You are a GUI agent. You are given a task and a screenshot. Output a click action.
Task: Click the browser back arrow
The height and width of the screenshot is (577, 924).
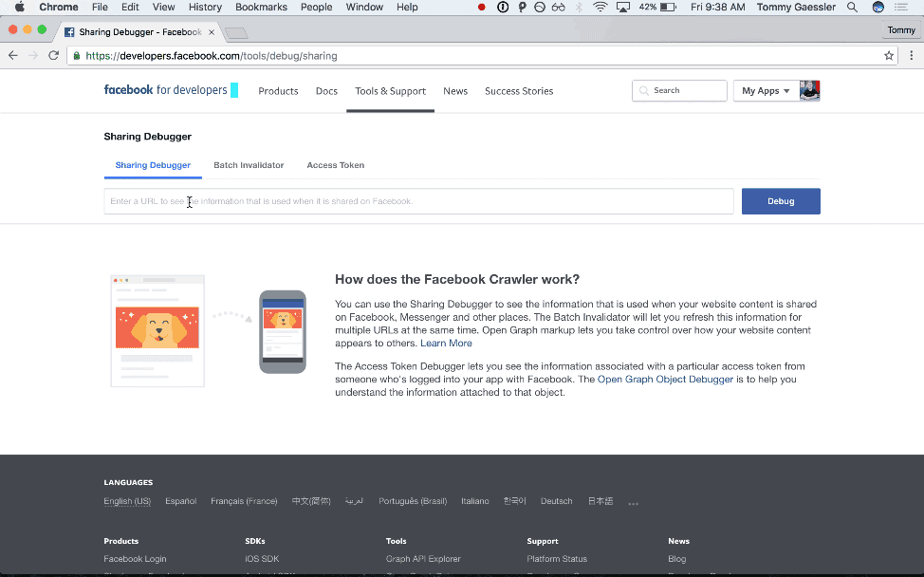pyautogui.click(x=13, y=55)
